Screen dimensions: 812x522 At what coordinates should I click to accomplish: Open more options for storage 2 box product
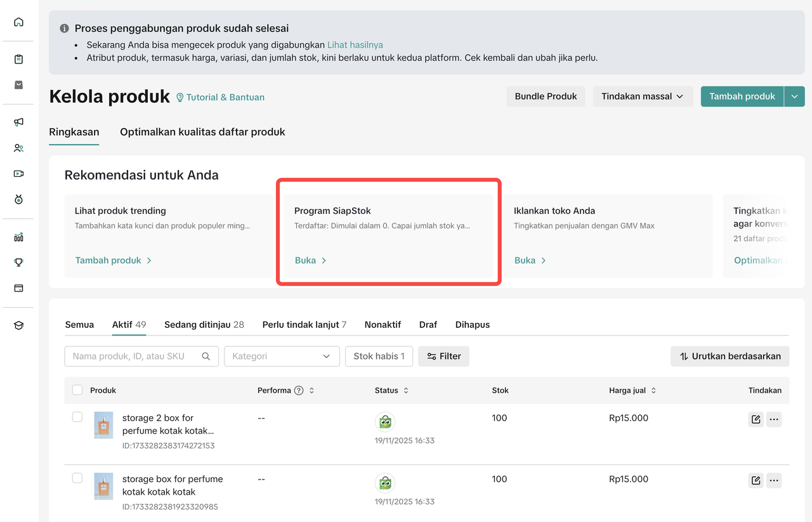pos(774,419)
